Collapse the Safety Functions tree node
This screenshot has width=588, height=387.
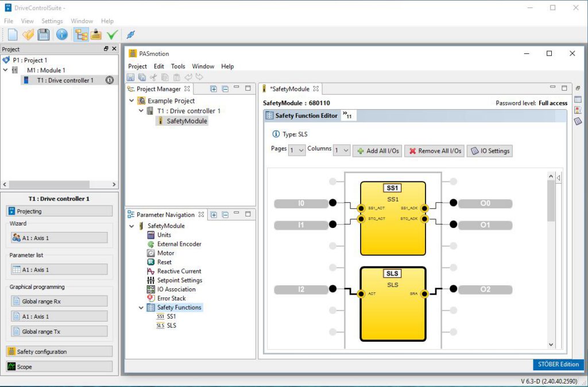click(x=141, y=308)
